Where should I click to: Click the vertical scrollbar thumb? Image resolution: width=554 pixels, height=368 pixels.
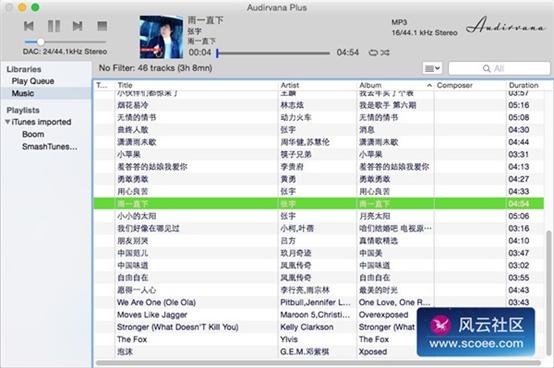point(549,292)
